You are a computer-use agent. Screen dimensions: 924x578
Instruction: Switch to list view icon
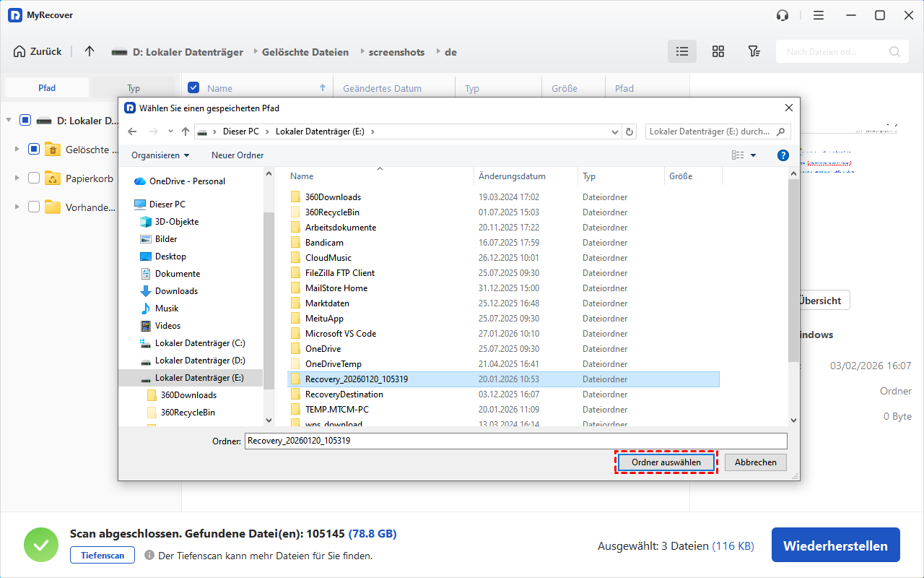coord(681,51)
